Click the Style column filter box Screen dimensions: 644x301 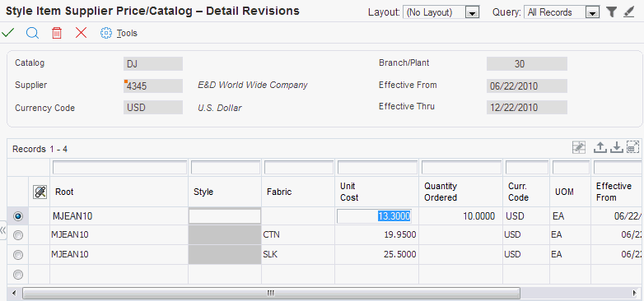[x=226, y=167]
